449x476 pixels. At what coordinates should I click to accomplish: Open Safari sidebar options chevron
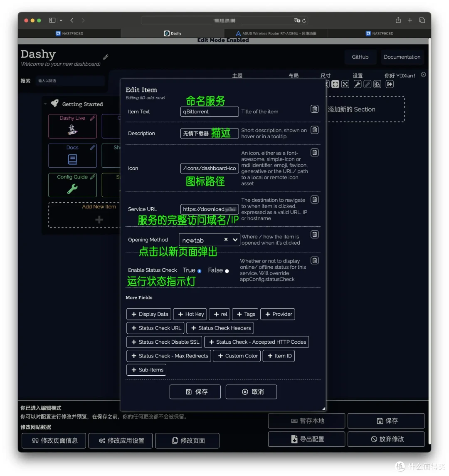pyautogui.click(x=61, y=20)
